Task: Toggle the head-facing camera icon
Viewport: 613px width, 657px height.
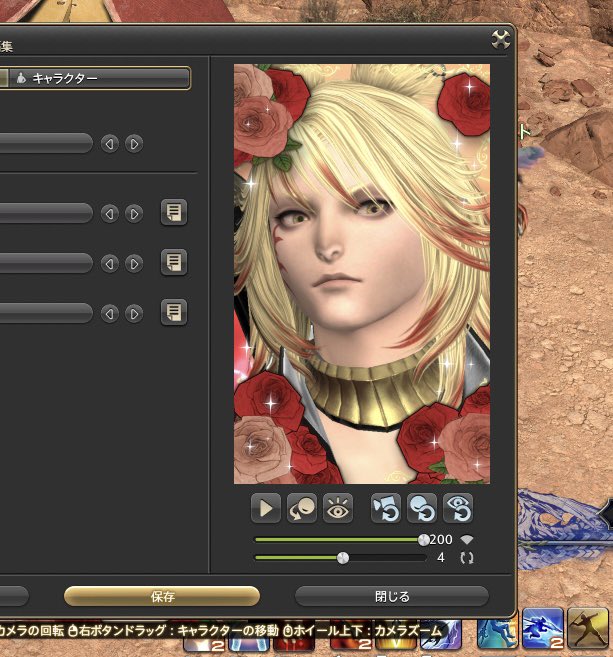Action: tap(302, 508)
